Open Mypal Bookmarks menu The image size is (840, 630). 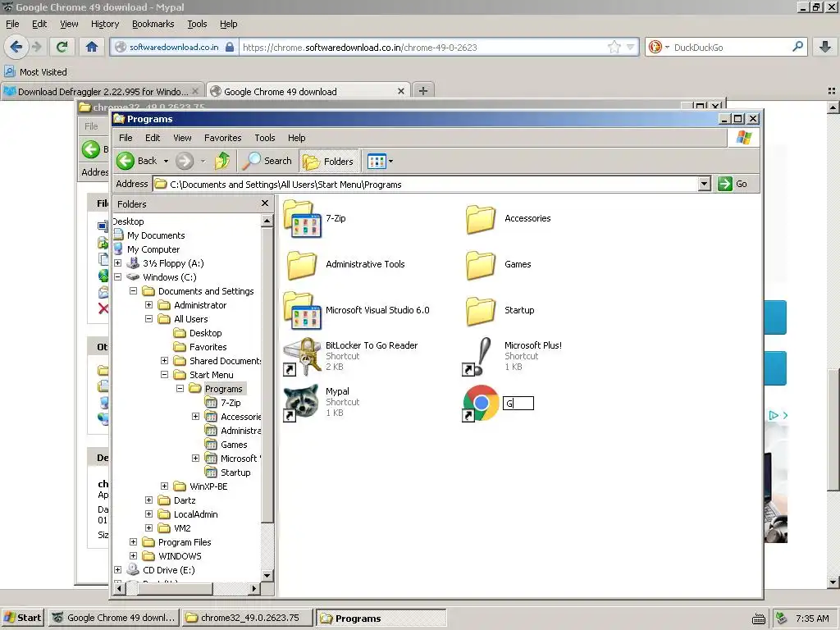(x=153, y=24)
